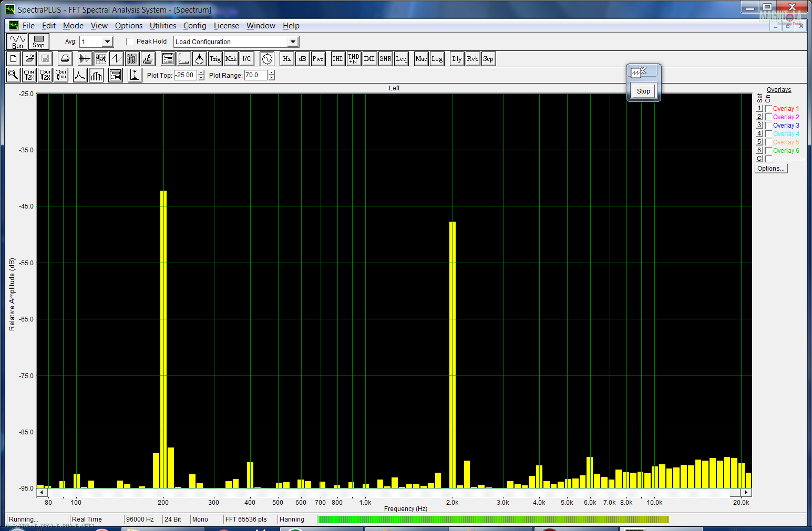This screenshot has width=812, height=531.
Task: Open the Trig trigger settings
Action: [215, 59]
